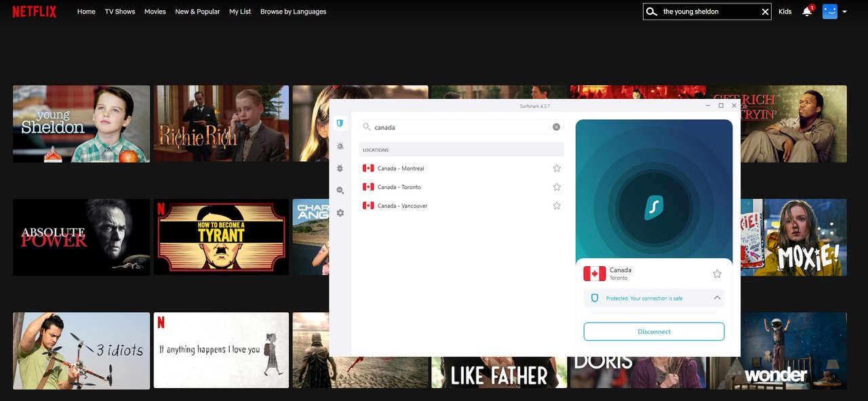Image resolution: width=868 pixels, height=401 pixels.
Task: Go to Netflix TV Shows
Action: coord(120,12)
